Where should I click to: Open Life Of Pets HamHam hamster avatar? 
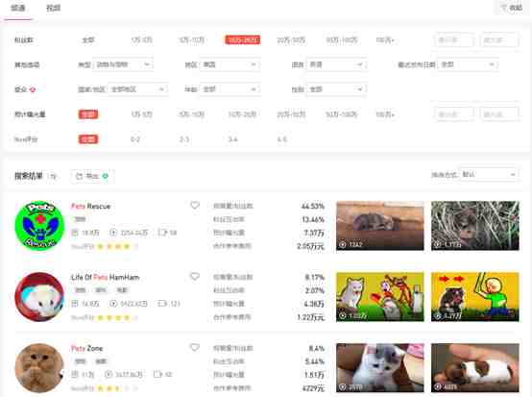(39, 297)
